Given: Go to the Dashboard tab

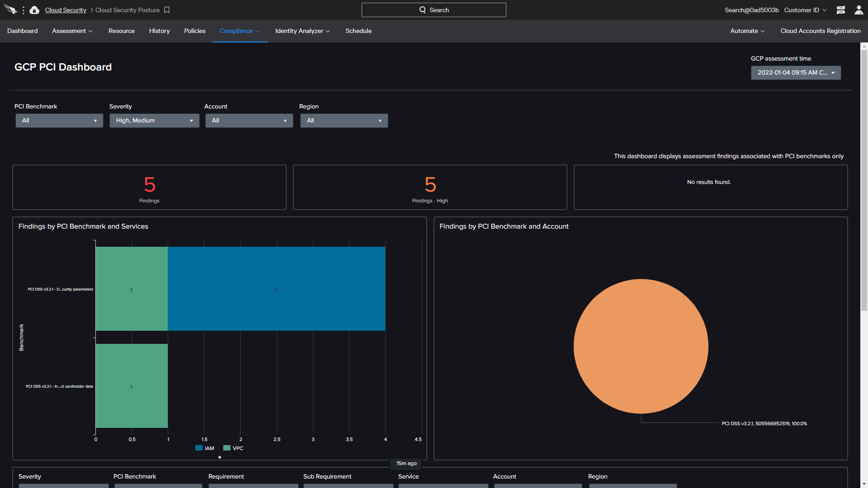Looking at the screenshot, I should point(23,31).
